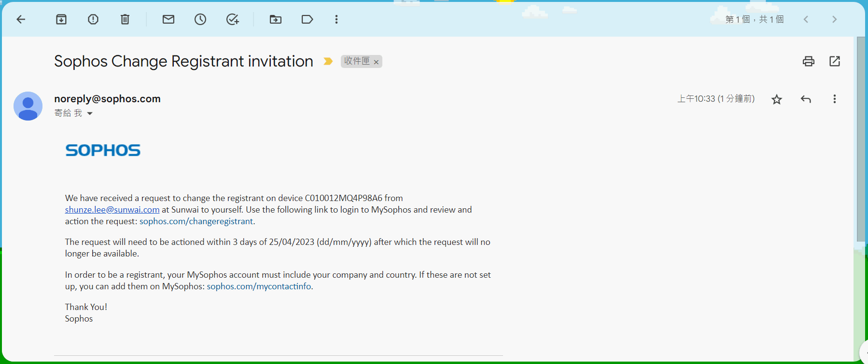This screenshot has width=868, height=364.
Task: Open message options beside the reply arrow
Action: coord(835,99)
